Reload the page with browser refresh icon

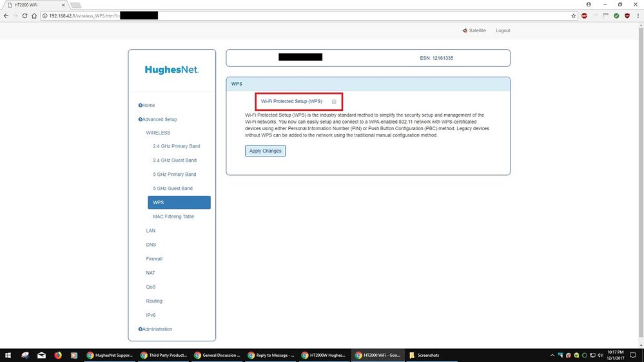coord(25,15)
